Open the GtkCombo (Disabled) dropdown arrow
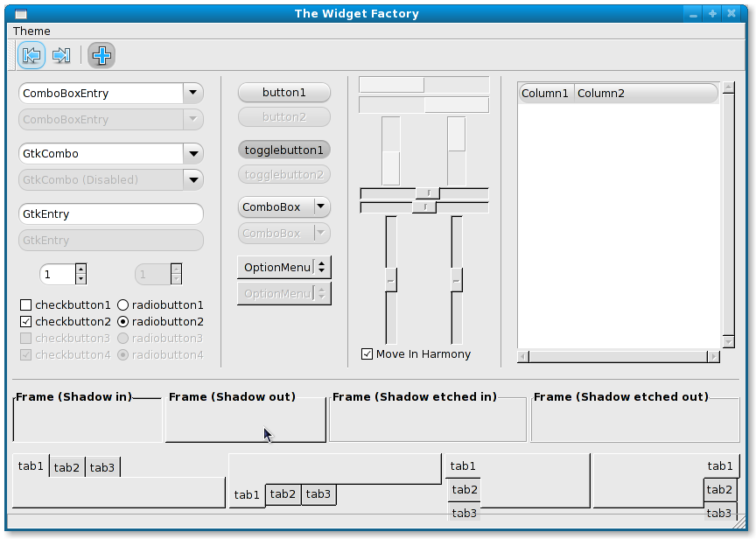 (192, 180)
